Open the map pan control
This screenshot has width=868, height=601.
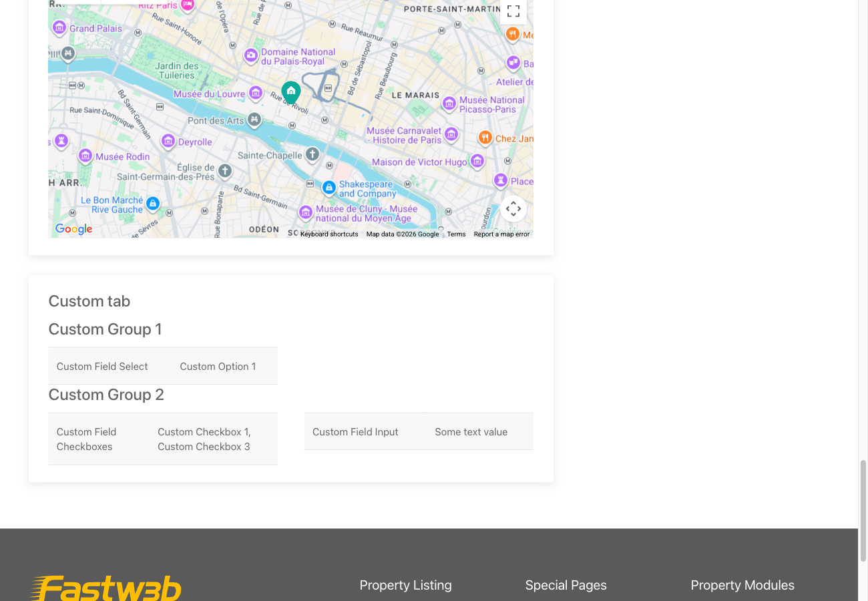pos(513,208)
